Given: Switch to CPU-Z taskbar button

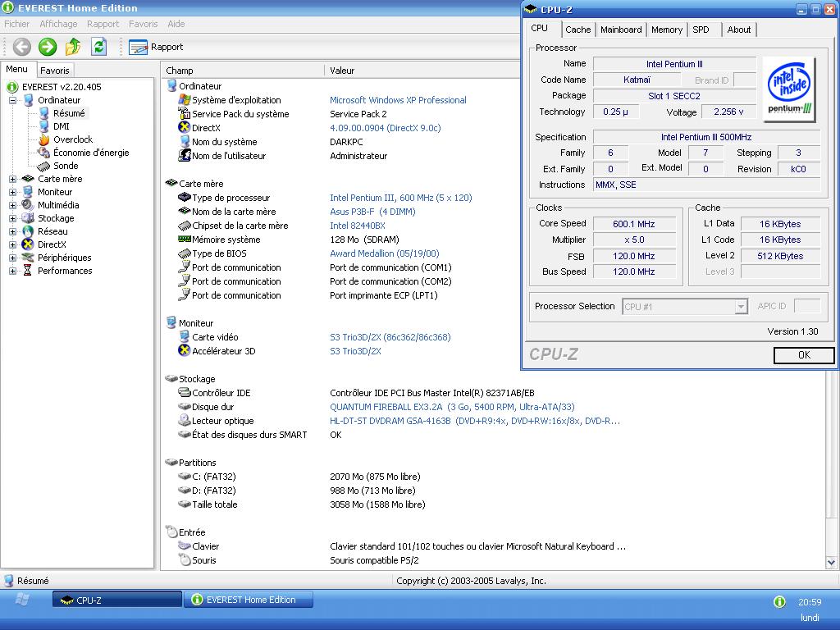Looking at the screenshot, I should [x=116, y=600].
